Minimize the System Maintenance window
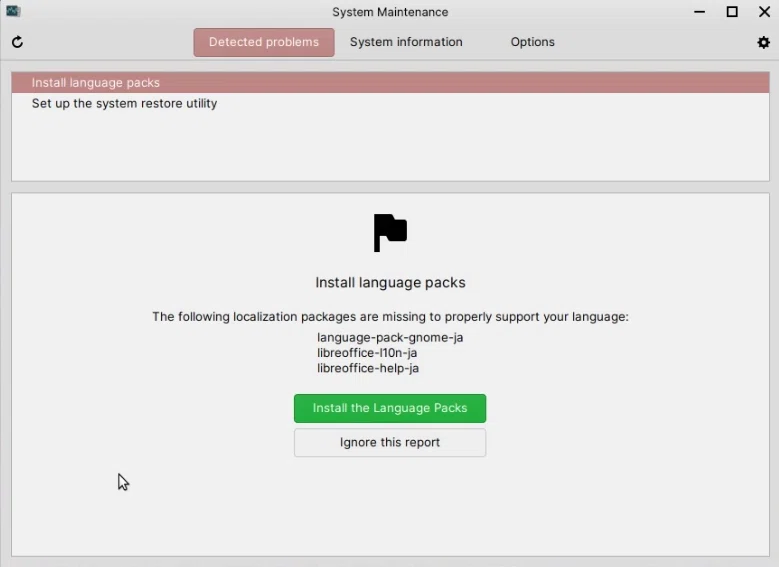779x567 pixels. (700, 12)
